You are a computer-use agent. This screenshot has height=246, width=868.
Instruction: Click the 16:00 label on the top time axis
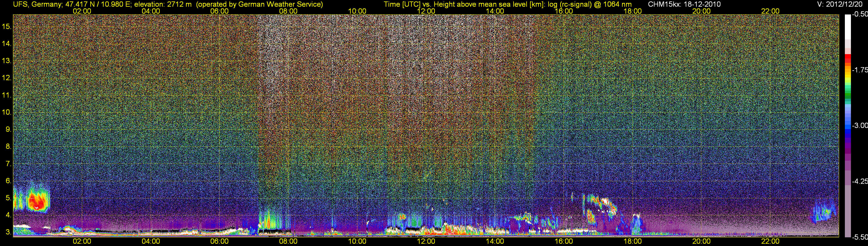[x=564, y=11]
